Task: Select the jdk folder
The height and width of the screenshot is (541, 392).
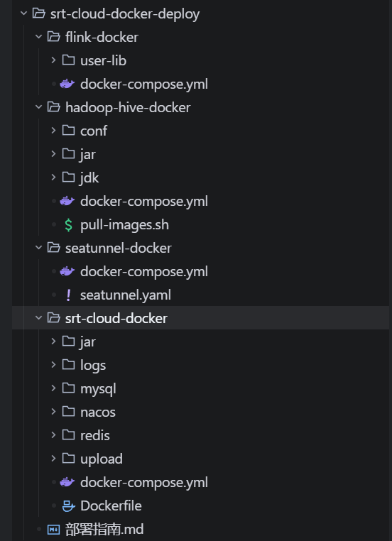Action: (x=89, y=177)
